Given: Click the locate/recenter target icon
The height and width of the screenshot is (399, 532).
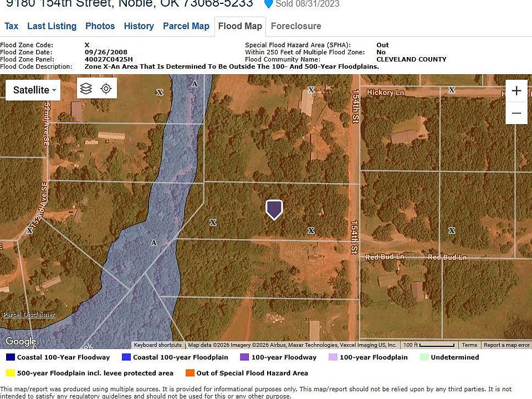Looking at the screenshot, I should pos(106,89).
